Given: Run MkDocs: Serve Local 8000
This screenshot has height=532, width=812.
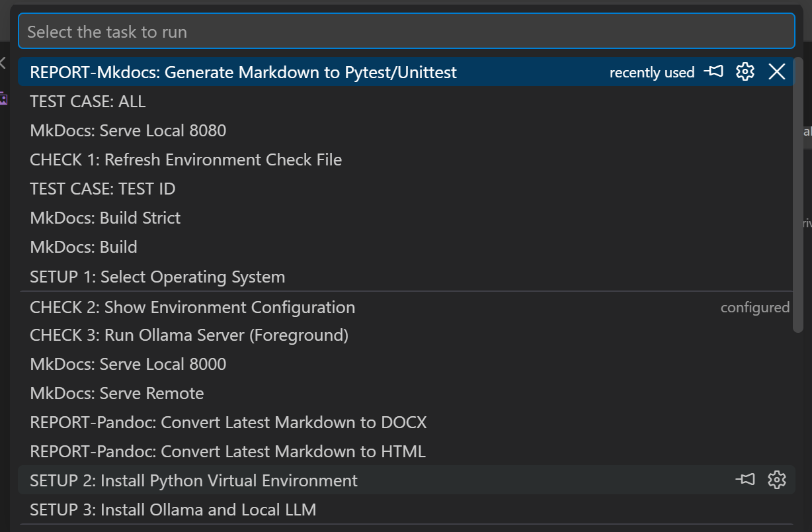Looking at the screenshot, I should tap(406, 364).
